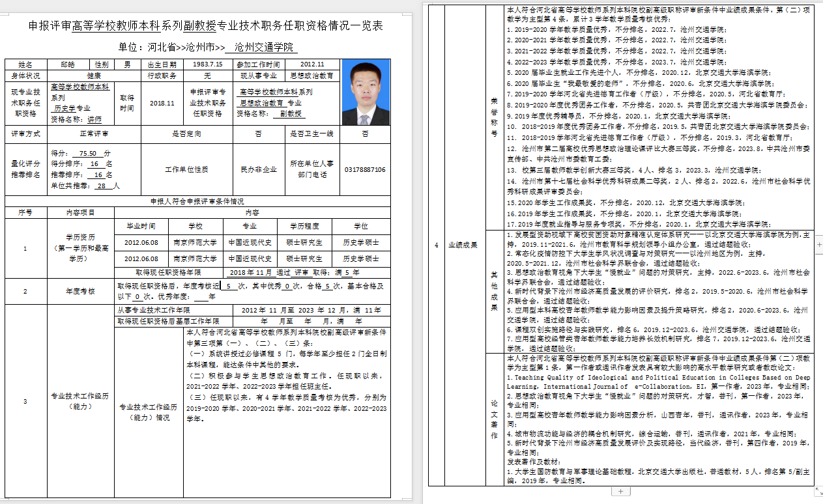Screen dimensions: 823x504
Task: Click the 出生日期 label cell
Action: [x=162, y=65]
